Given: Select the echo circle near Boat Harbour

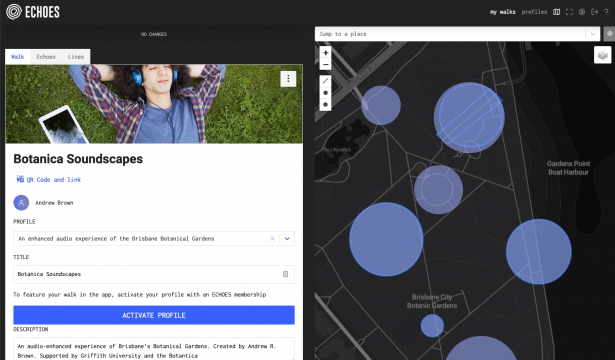Looking at the screenshot, I should (x=539, y=252).
